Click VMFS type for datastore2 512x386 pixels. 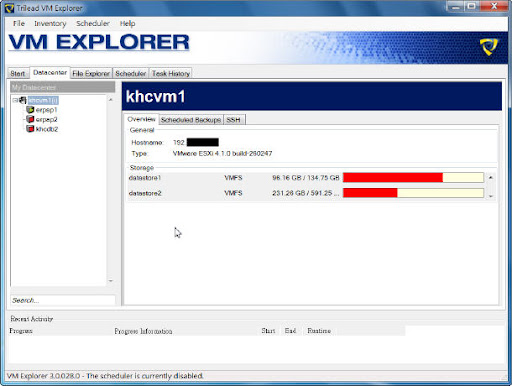(x=233, y=193)
